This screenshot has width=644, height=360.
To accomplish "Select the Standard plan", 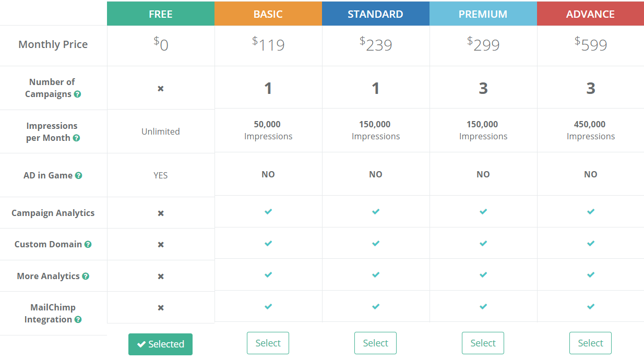I will 375,343.
